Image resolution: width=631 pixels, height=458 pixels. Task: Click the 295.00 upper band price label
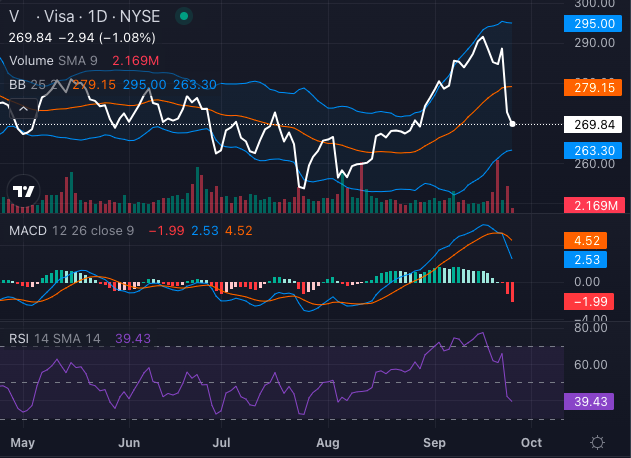(593, 23)
